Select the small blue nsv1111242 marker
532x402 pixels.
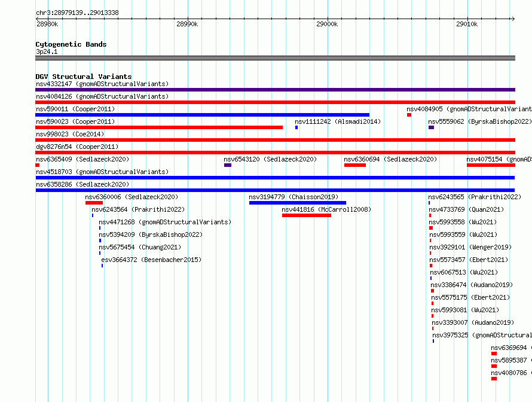click(x=296, y=127)
